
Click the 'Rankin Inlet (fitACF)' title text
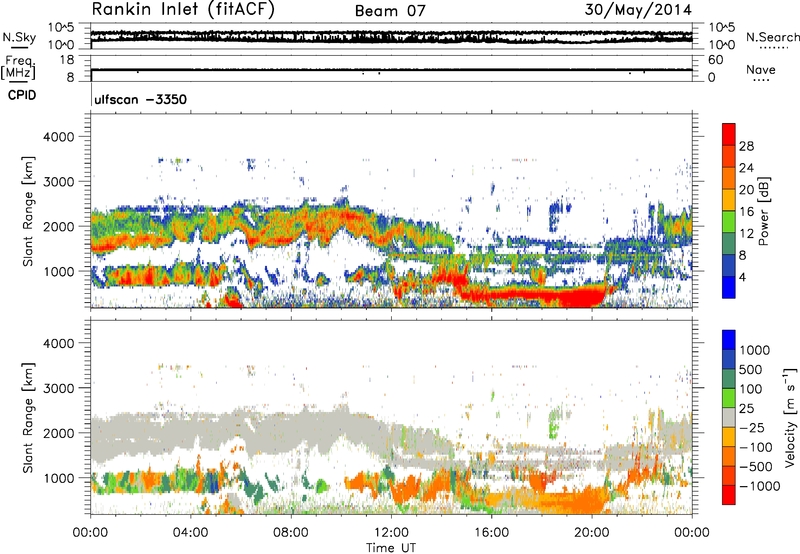pyautogui.click(x=183, y=10)
